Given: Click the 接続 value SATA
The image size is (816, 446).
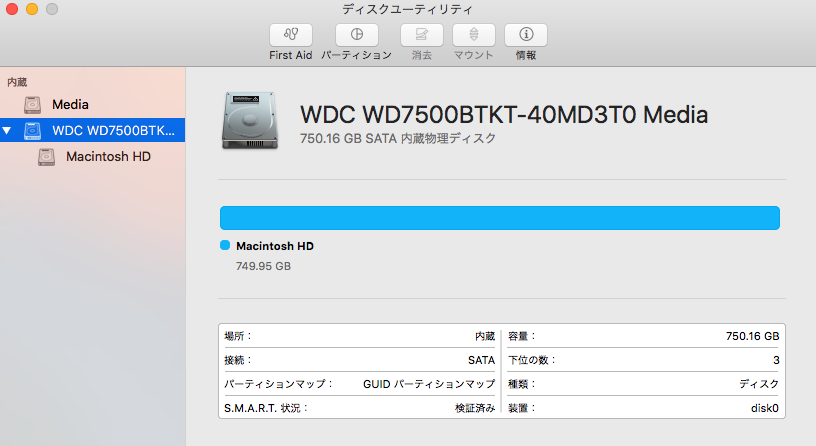Looking at the screenshot, I should pos(481,360).
